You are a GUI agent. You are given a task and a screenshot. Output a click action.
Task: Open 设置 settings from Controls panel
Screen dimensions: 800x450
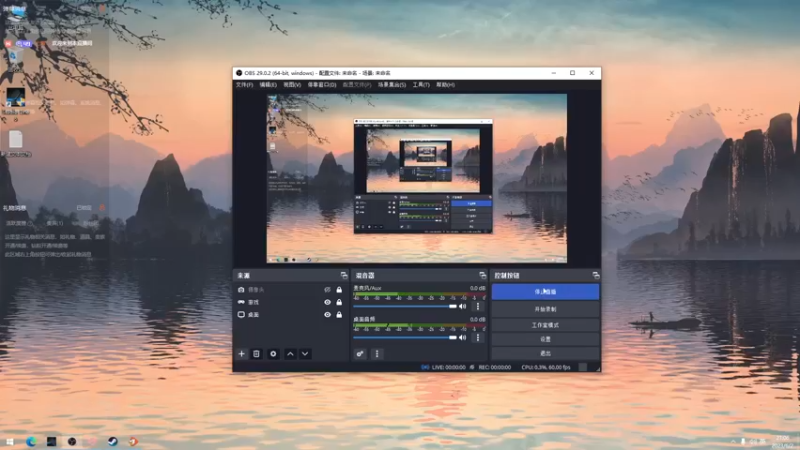[x=545, y=339]
